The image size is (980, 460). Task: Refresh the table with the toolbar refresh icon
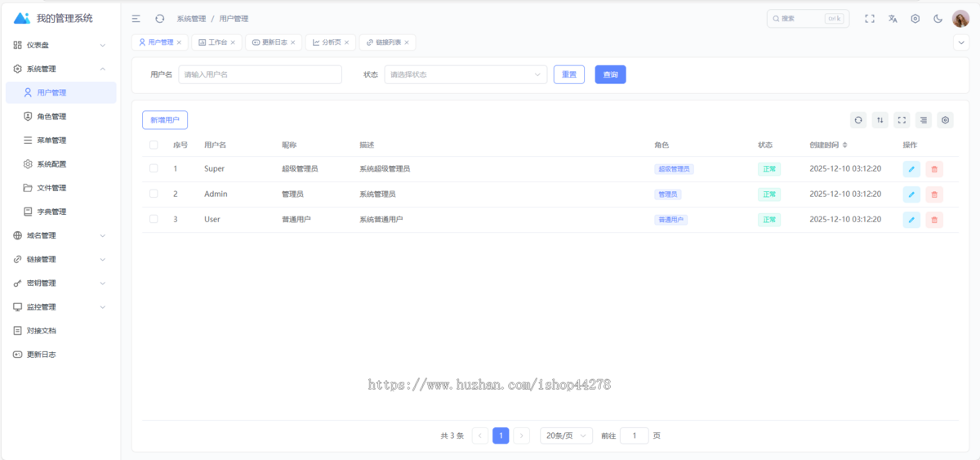858,120
